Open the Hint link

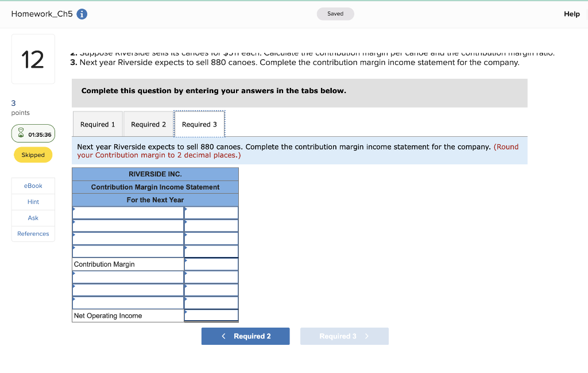(33, 202)
